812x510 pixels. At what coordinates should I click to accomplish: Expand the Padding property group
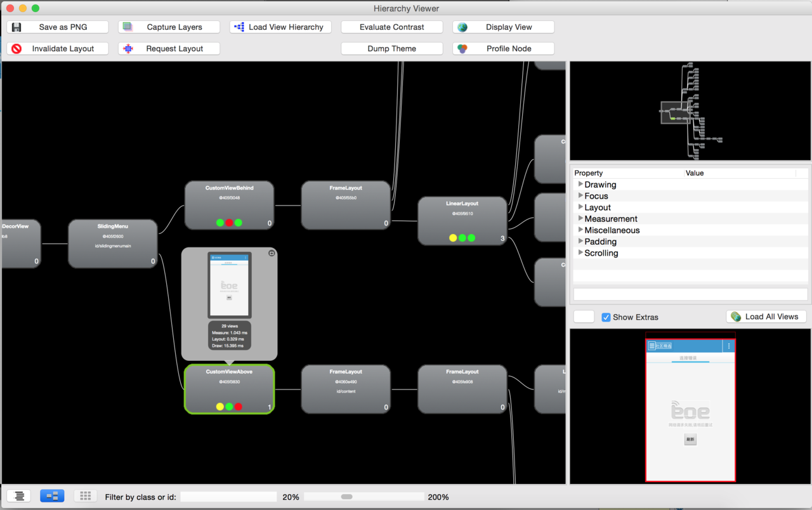pos(580,242)
